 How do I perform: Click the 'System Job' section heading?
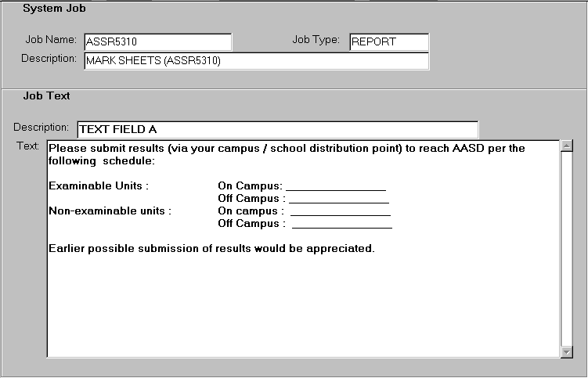(54, 9)
